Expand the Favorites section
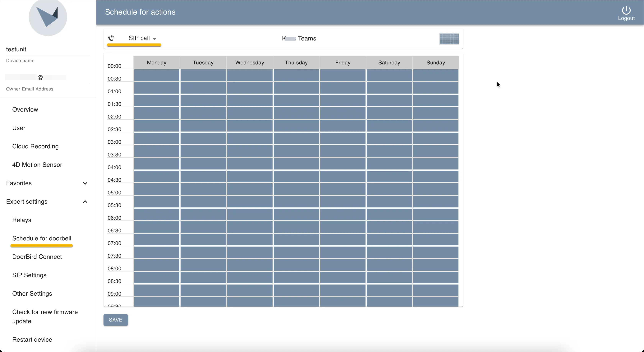 point(48,183)
